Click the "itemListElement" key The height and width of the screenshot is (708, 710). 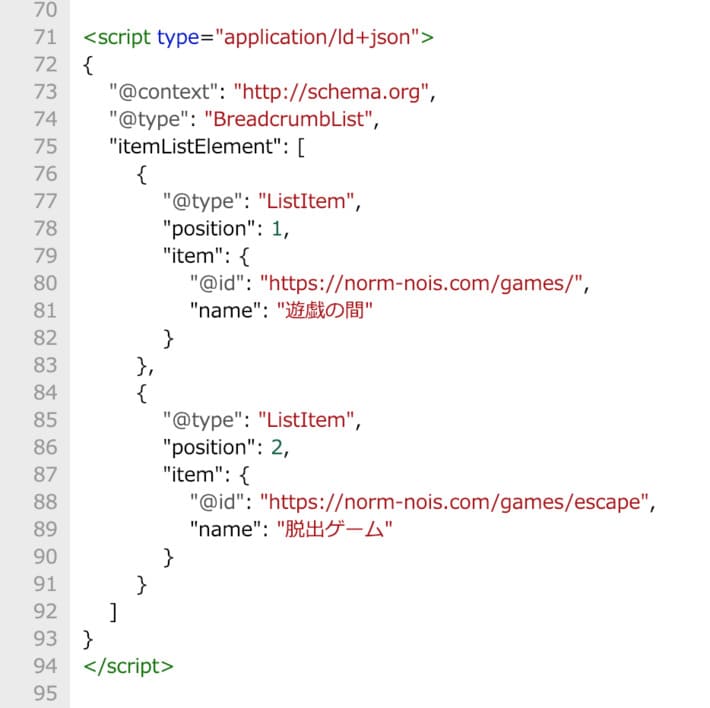pos(195,147)
